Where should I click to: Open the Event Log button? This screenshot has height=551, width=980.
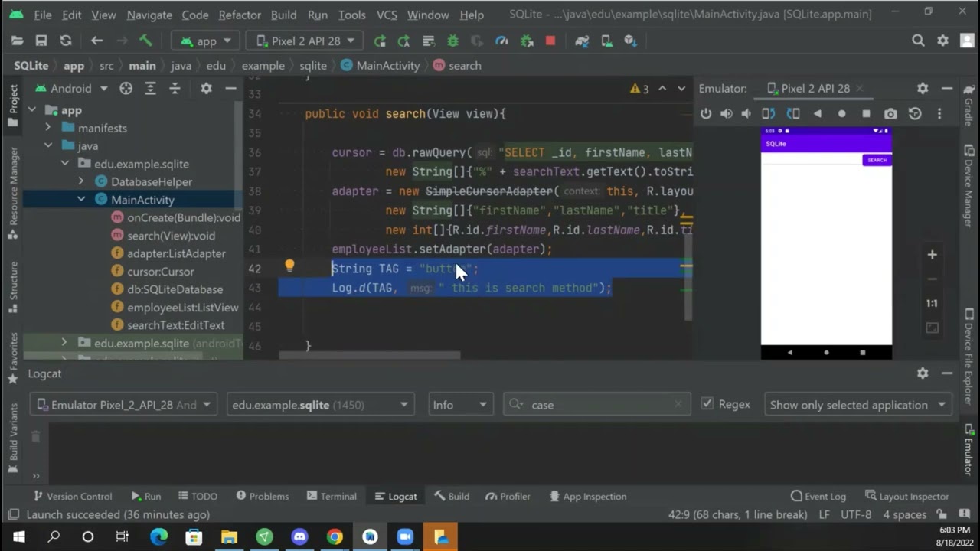point(818,496)
